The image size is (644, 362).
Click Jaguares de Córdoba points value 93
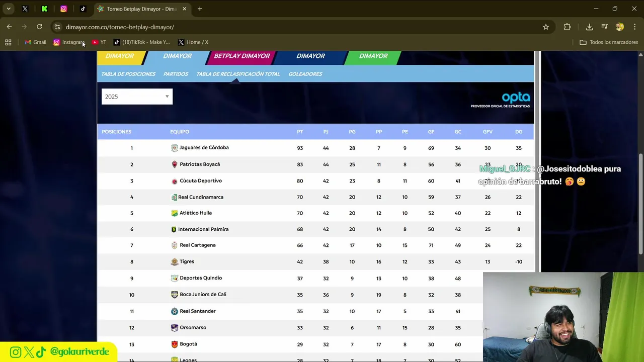[x=300, y=148]
